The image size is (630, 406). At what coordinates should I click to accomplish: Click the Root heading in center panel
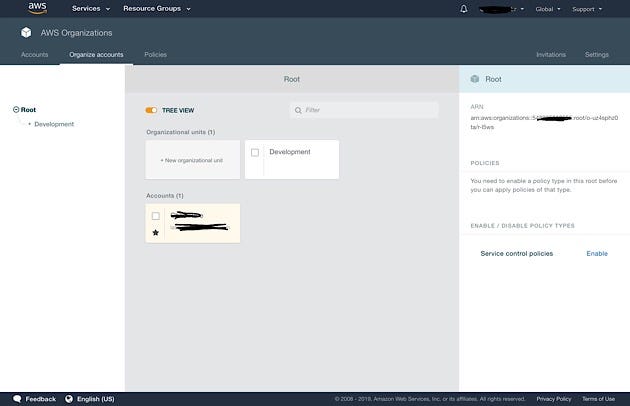[292, 79]
